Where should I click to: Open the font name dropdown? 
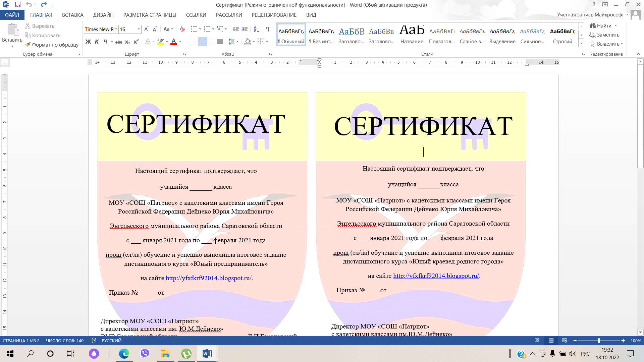(116, 29)
